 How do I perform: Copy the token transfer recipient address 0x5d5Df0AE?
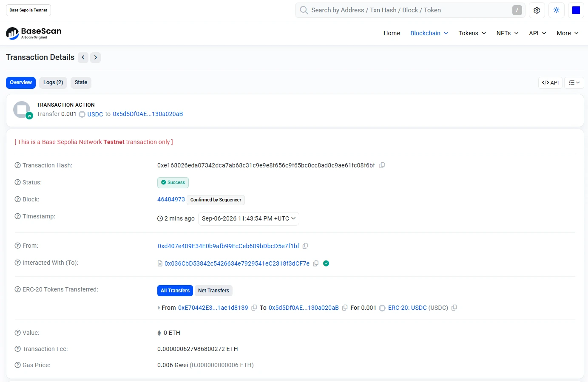(345, 308)
